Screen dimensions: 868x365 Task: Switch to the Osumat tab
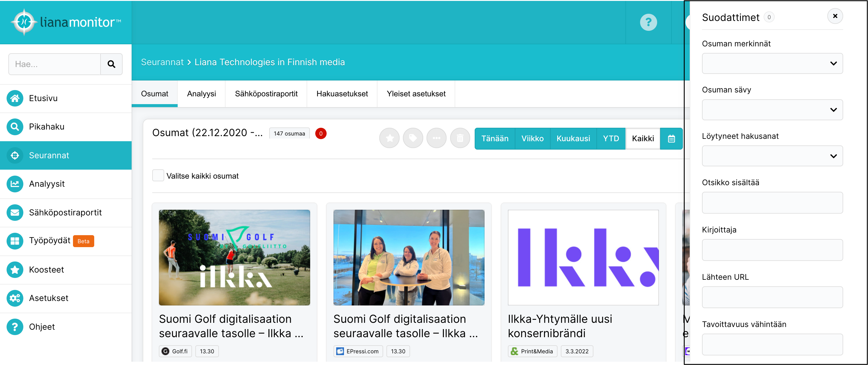tap(155, 94)
